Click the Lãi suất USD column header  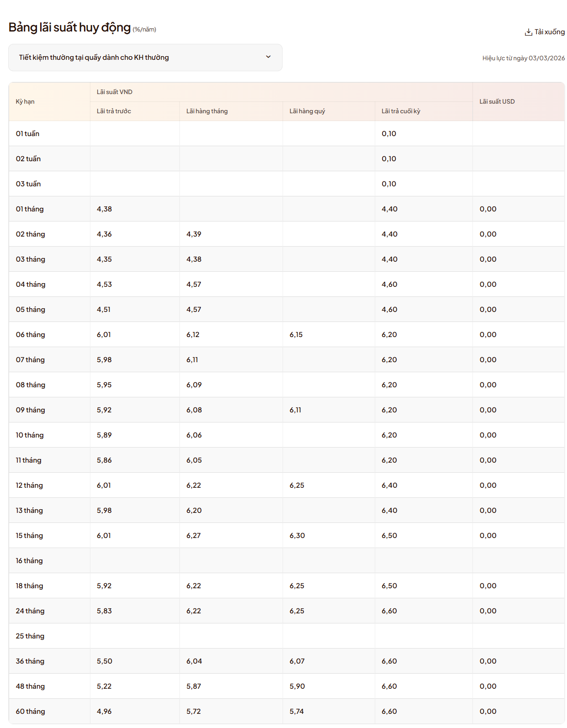tap(497, 101)
